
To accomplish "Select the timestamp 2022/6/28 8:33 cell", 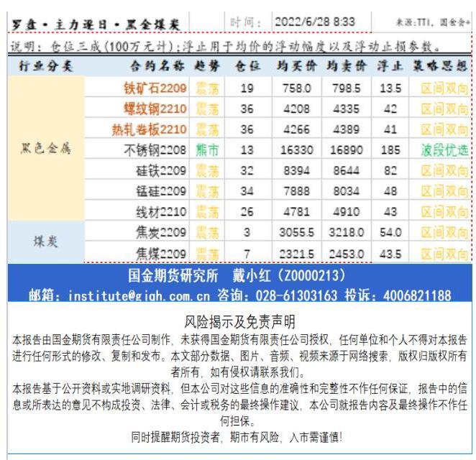I will pyautogui.click(x=315, y=22).
